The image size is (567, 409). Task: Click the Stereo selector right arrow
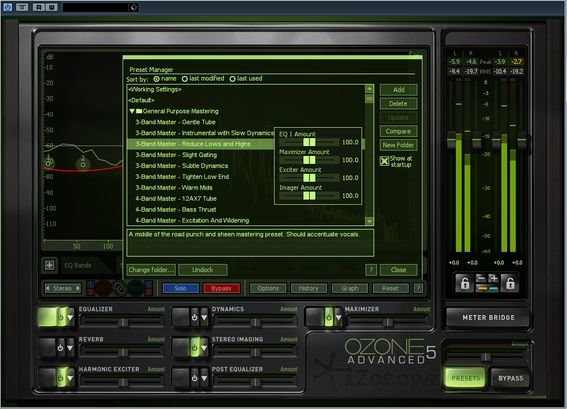click(x=77, y=288)
